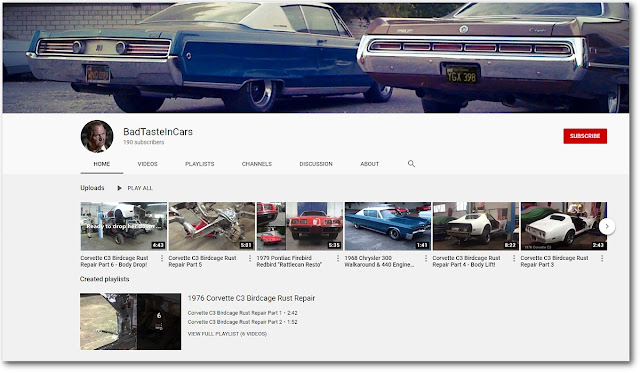640x373 pixels.
Task: Play the 1968 Chrysler 300 walkaround thumbnail
Action: click(x=388, y=226)
